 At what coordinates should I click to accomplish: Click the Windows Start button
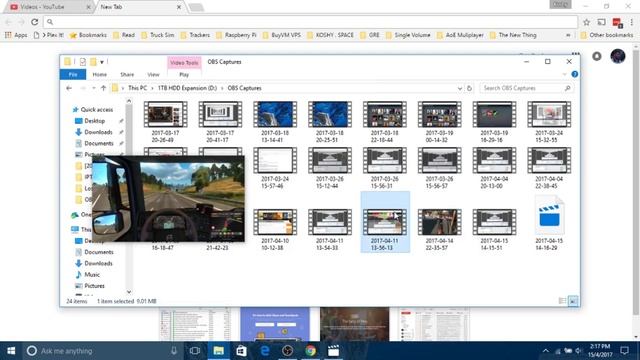coord(11,351)
